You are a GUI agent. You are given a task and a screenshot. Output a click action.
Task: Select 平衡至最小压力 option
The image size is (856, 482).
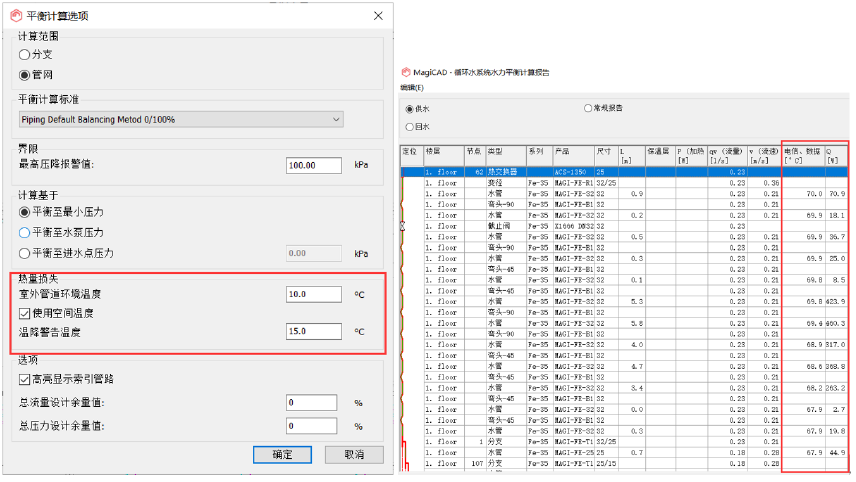coord(24,212)
